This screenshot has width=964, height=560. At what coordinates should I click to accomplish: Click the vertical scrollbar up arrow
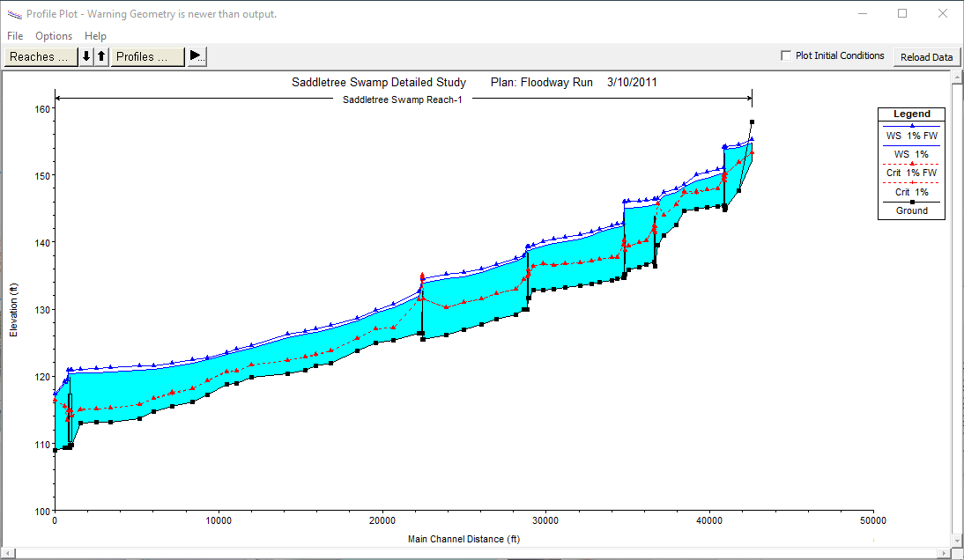pos(956,77)
